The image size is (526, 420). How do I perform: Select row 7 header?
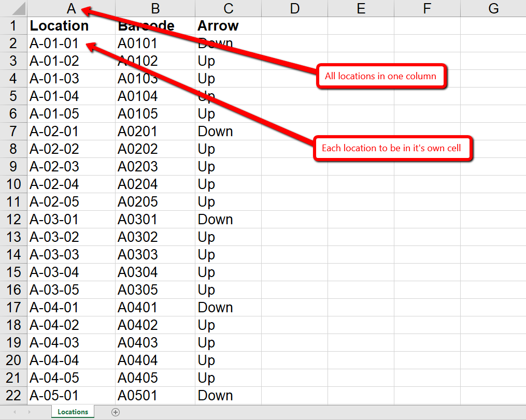click(x=13, y=132)
